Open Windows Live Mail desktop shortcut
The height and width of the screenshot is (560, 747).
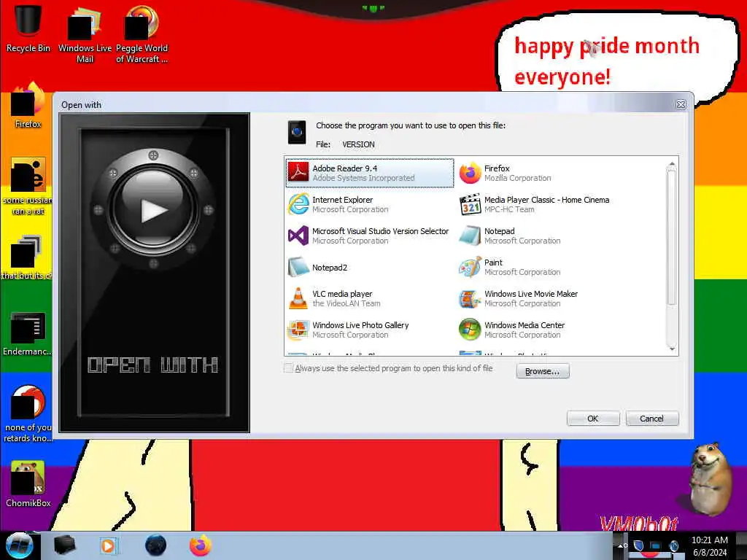85,34
